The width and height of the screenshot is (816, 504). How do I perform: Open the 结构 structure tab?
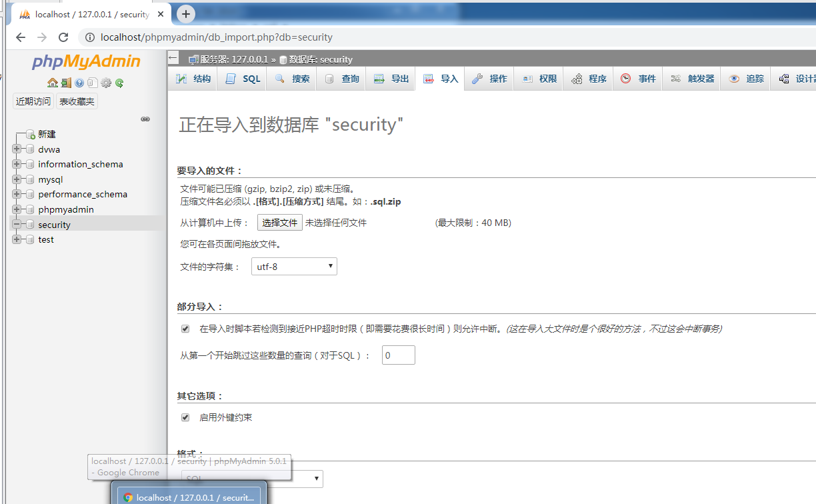(192, 78)
